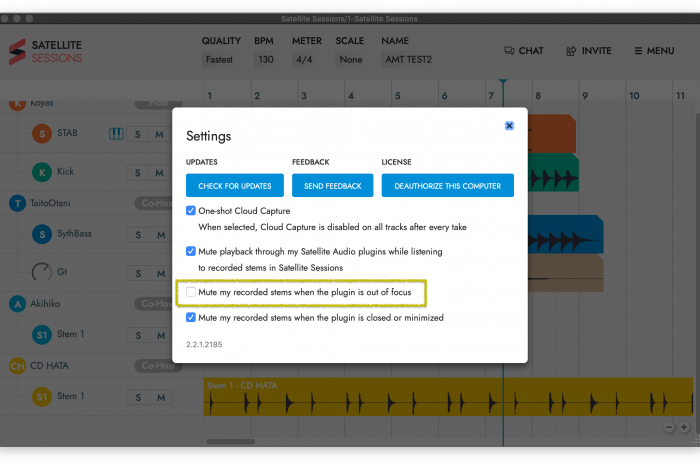Click the Kick green track avatar
The height and width of the screenshot is (465, 700).
click(x=42, y=172)
